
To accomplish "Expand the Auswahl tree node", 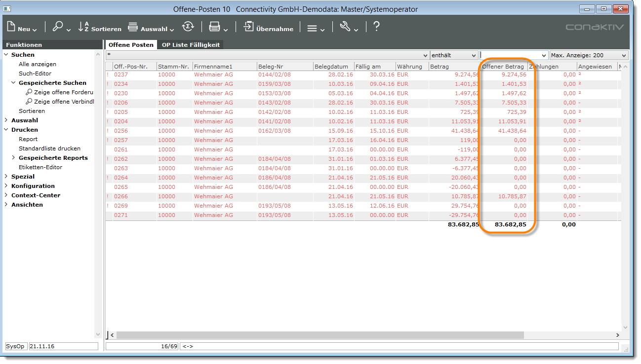I will click(6, 120).
